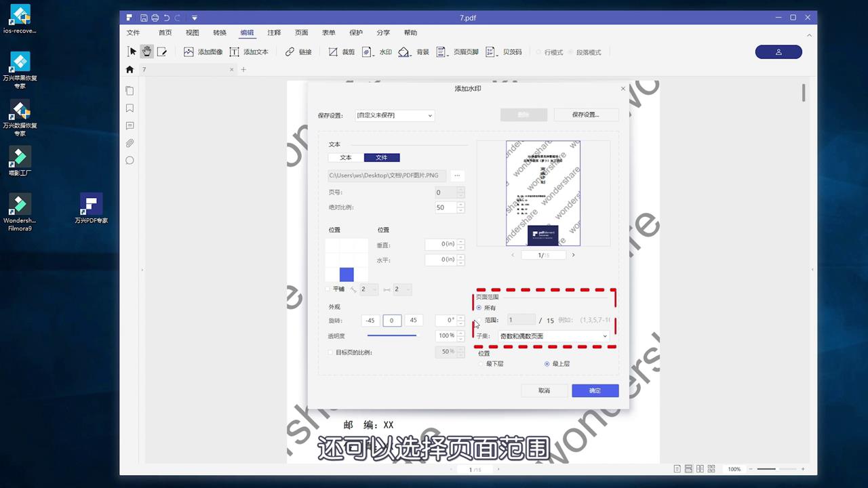Open the quick access toolbar dropdown arrow

[195, 18]
